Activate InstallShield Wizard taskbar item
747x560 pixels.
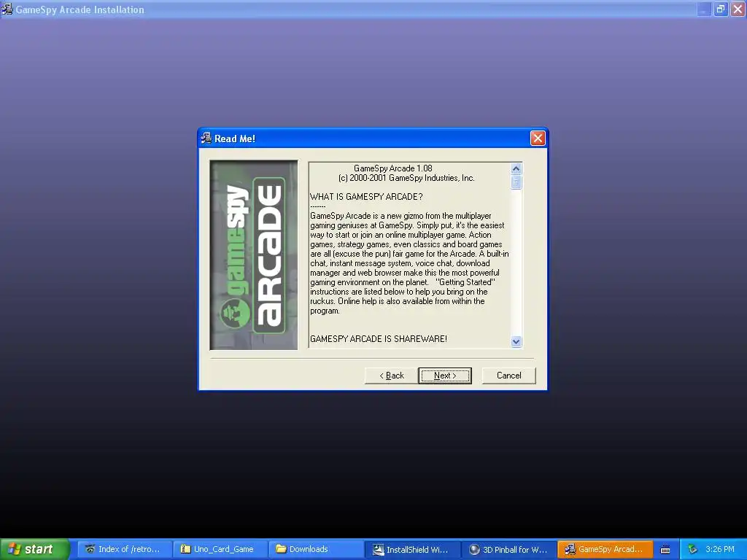[412, 549]
